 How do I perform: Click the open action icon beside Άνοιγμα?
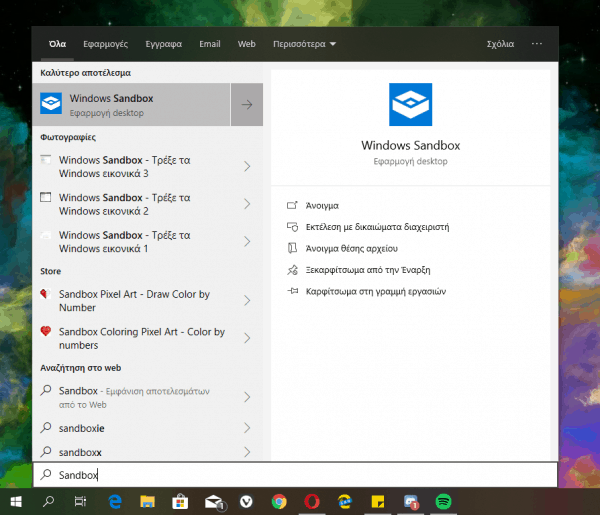click(292, 205)
